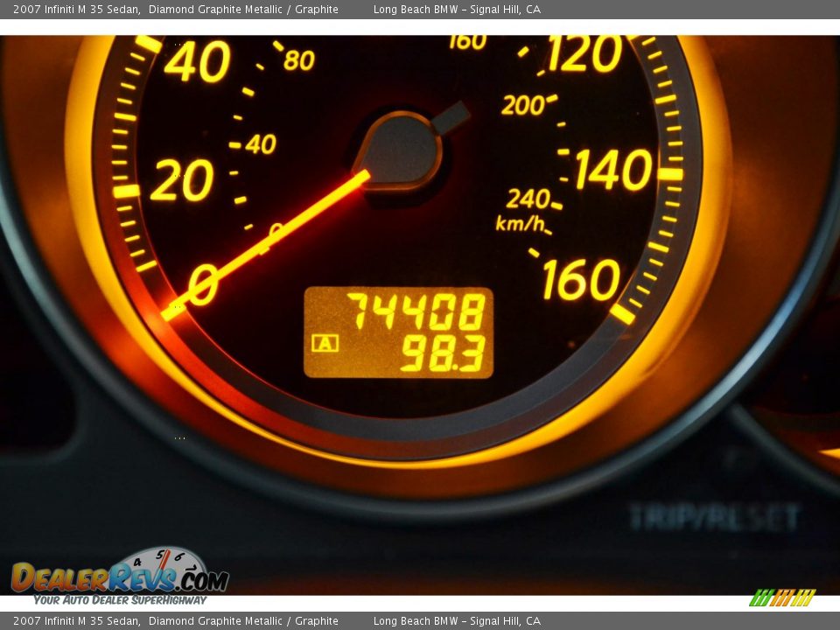Image resolution: width=840 pixels, height=630 pixels.
Task: Click bottom footer 'Diamond Graphite Metallic / Graphite' text
Action: pyautogui.click(x=243, y=621)
